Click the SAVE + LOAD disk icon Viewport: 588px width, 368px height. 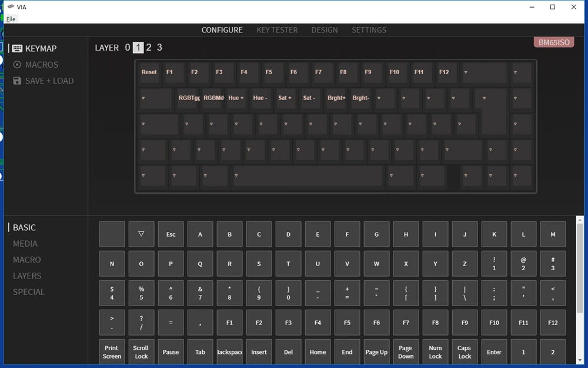17,81
